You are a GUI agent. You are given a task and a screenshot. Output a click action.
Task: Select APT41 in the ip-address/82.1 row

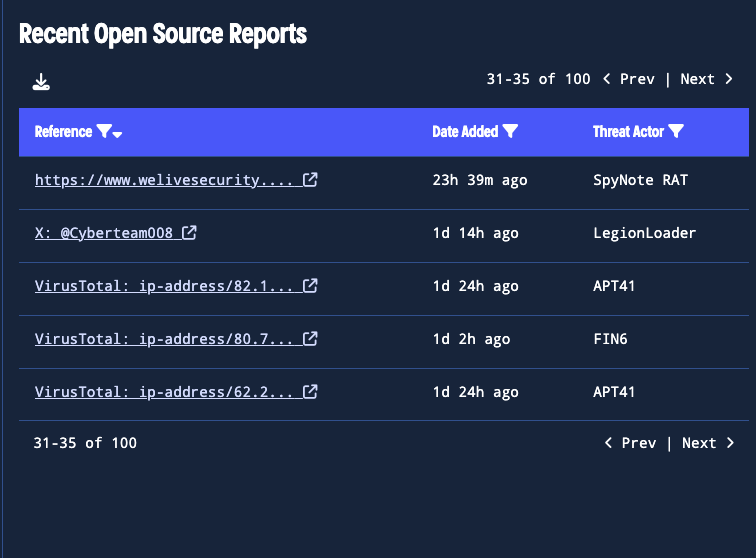614,286
